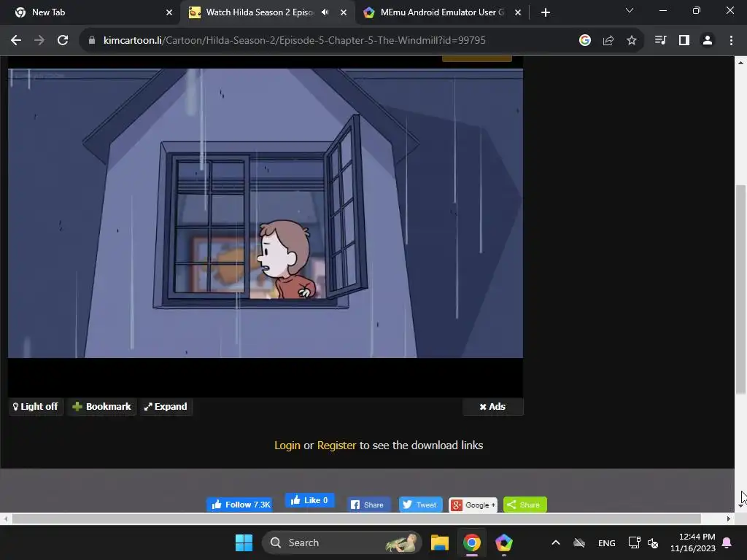Open the Chrome profile menu
This screenshot has width=747, height=560.
tap(708, 41)
